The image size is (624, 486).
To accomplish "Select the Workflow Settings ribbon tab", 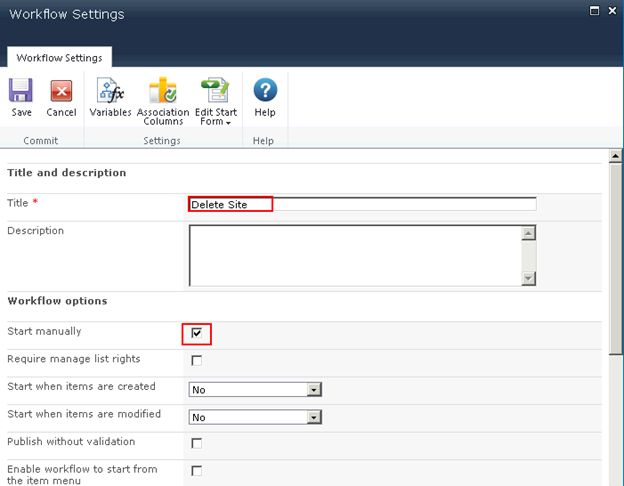I will [x=59, y=58].
